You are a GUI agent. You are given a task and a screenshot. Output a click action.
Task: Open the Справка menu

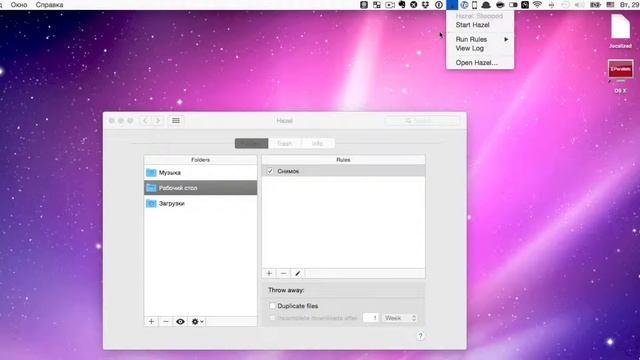tap(49, 5)
